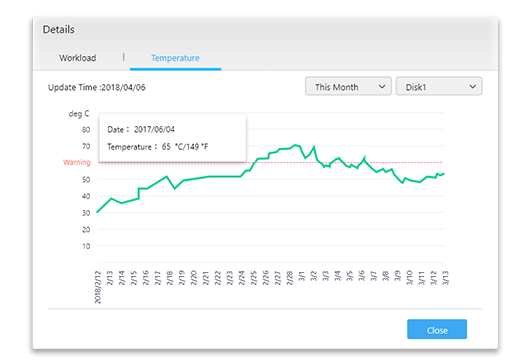Click the Details dialog title

click(x=59, y=29)
